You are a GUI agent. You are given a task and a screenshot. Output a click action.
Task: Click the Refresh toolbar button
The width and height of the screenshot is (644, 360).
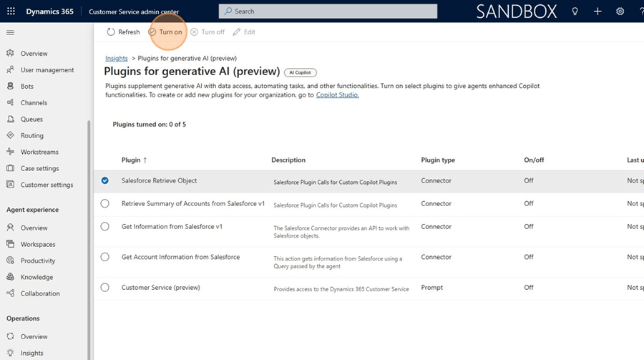pos(123,32)
